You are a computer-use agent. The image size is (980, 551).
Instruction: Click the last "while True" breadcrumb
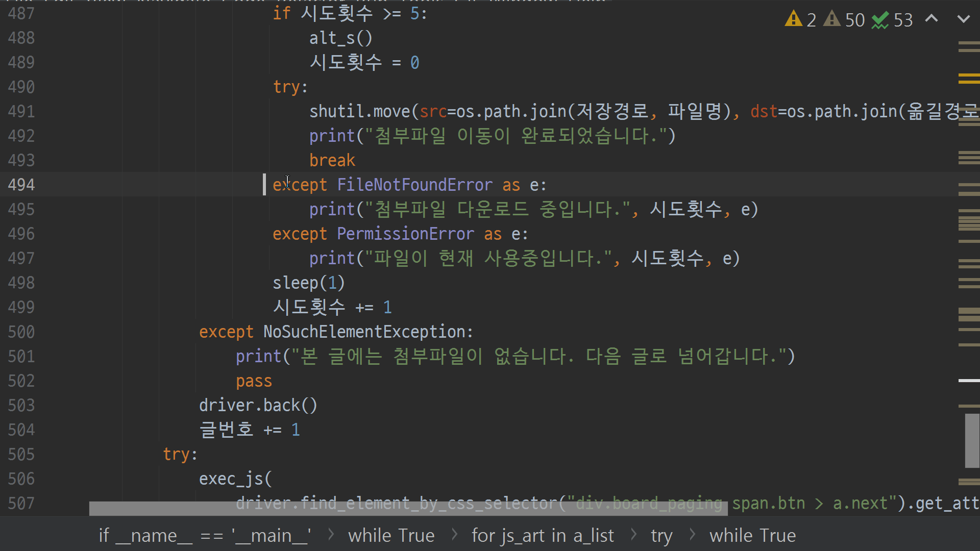(x=752, y=535)
